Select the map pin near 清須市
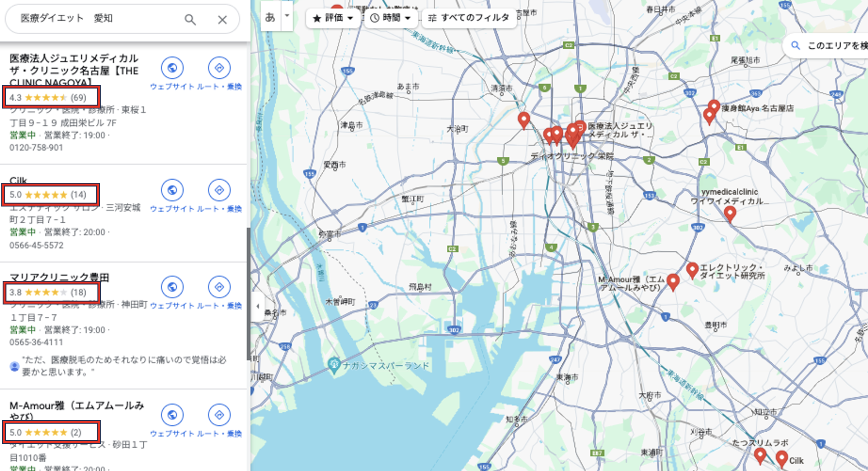This screenshot has width=868, height=471. pos(524,120)
